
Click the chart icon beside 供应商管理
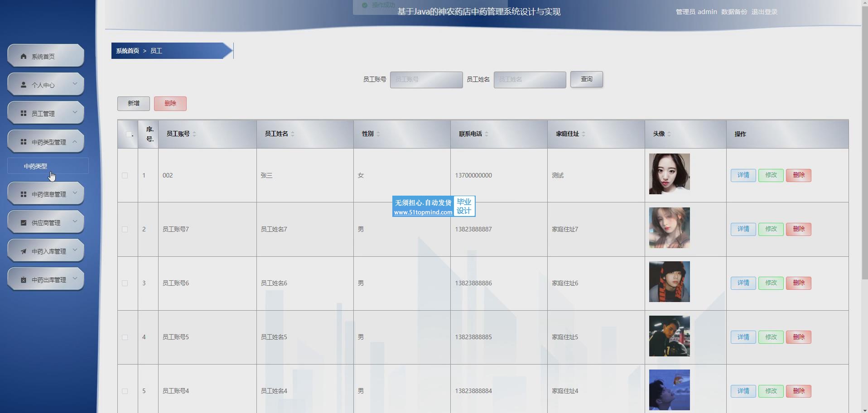point(24,222)
